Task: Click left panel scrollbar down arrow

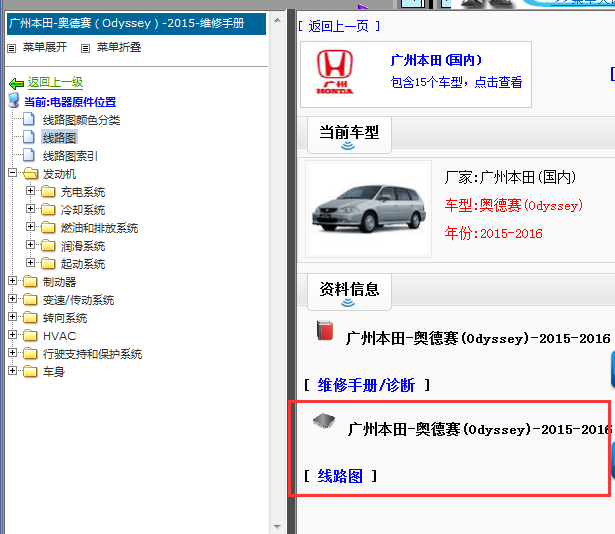Action: [x=277, y=527]
